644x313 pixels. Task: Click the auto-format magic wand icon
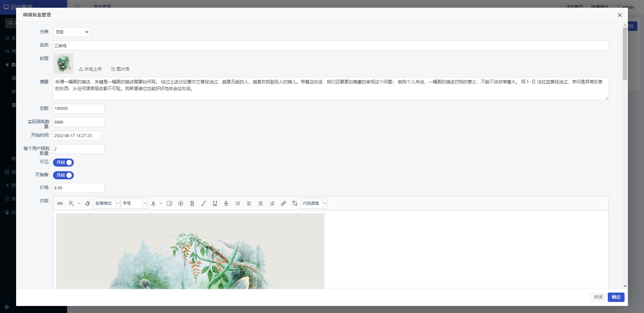pyautogui.click(x=71, y=203)
